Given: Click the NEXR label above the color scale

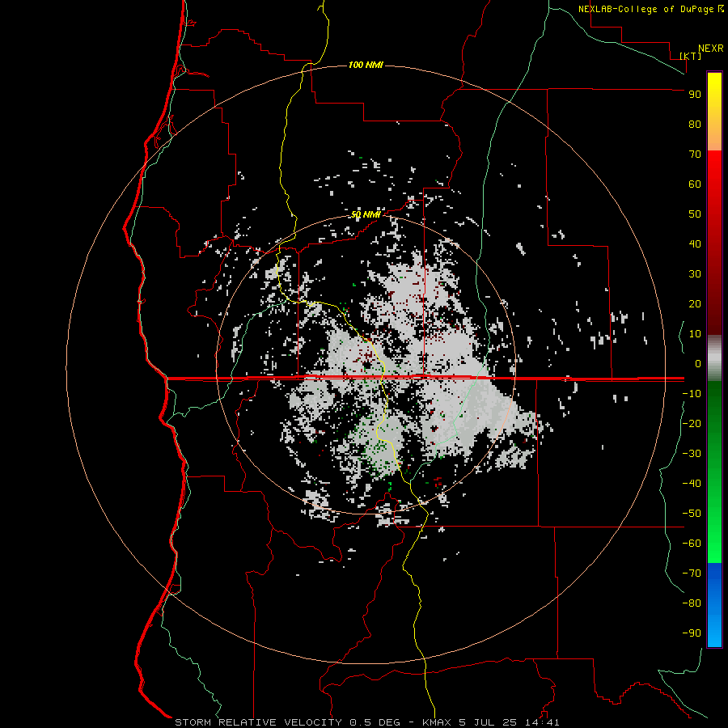Looking at the screenshot, I should 711,49.
